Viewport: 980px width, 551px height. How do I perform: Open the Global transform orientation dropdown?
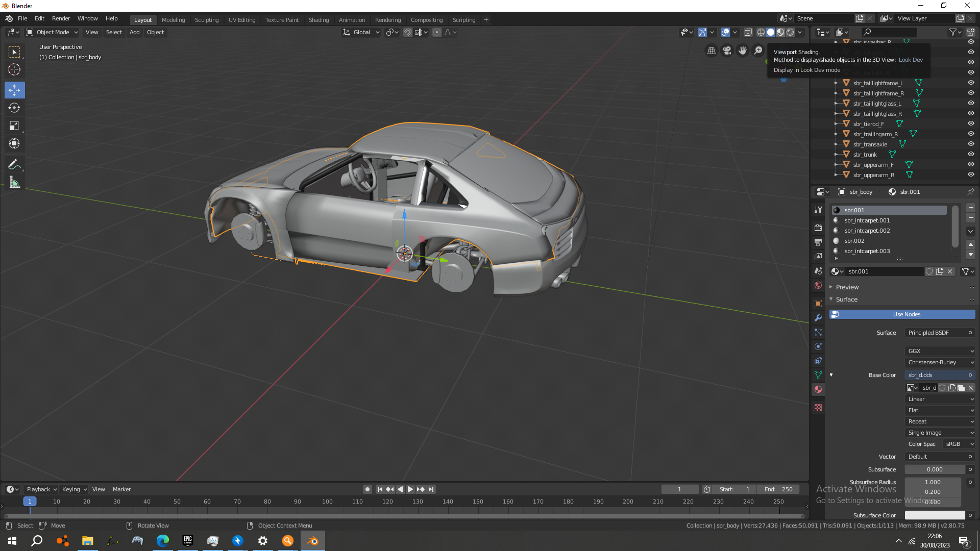pos(361,32)
